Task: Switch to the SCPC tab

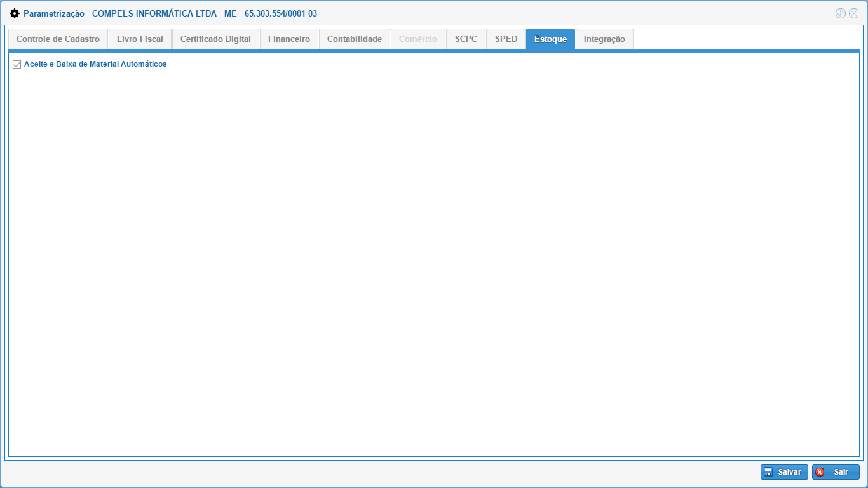Action: [466, 39]
